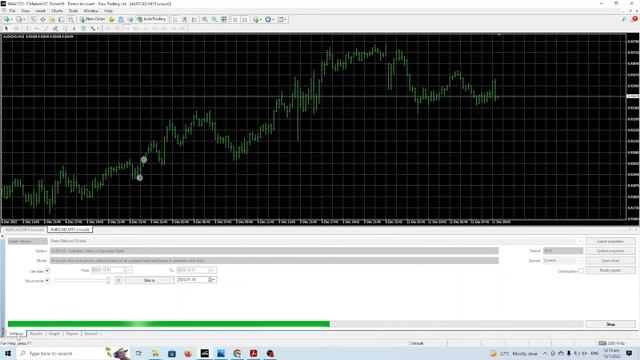Viewport: 640px width, 360px height.
Task: Pause the visual test playback
Action: point(118,280)
